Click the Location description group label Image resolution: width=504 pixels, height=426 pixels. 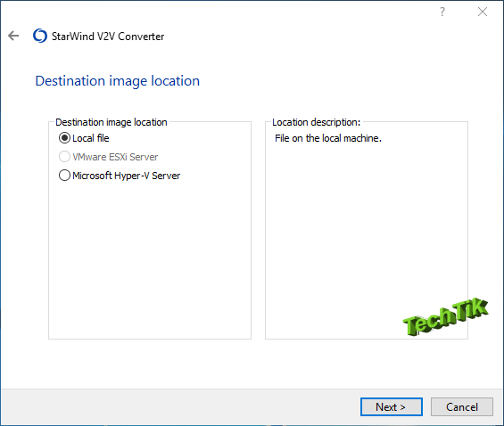(317, 122)
